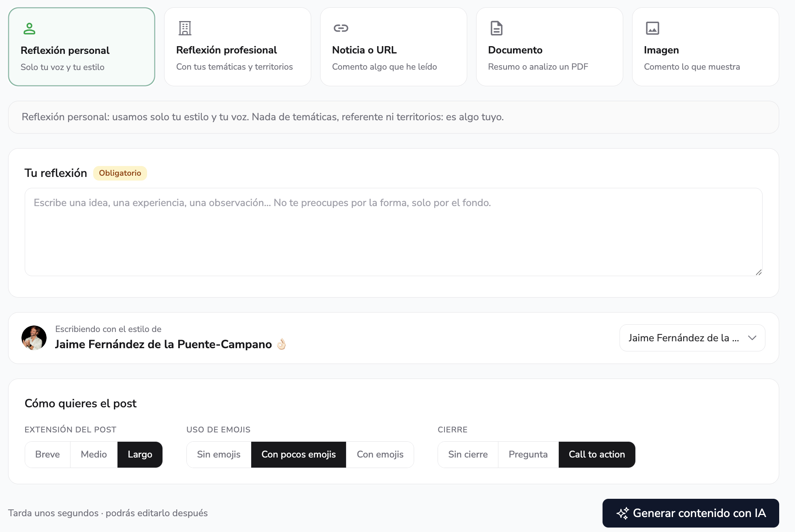Choose Medio post extension
This screenshot has width=795, height=532.
pos(94,455)
